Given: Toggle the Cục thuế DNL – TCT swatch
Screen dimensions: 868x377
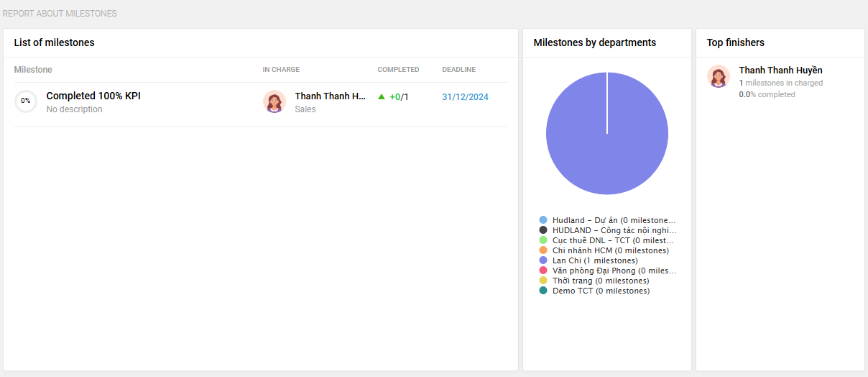Looking at the screenshot, I should coord(543,240).
